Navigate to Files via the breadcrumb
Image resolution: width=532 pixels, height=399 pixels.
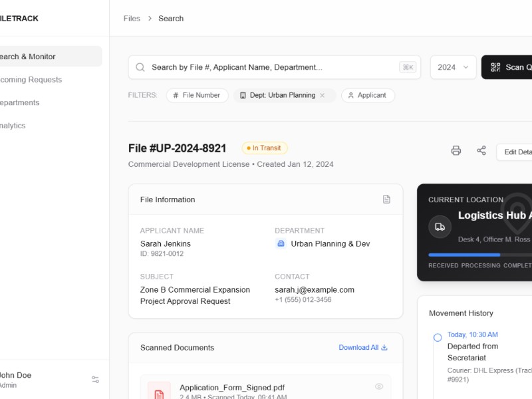131,18
